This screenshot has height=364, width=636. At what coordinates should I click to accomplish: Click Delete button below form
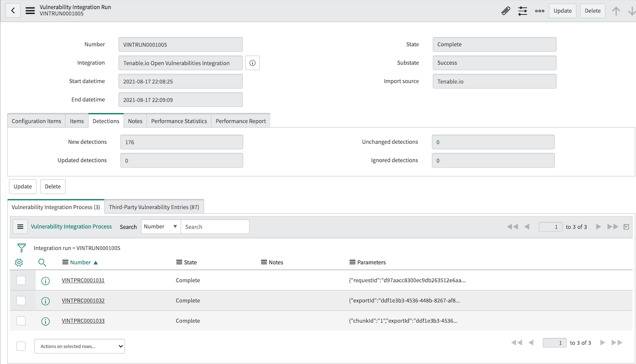53,187
